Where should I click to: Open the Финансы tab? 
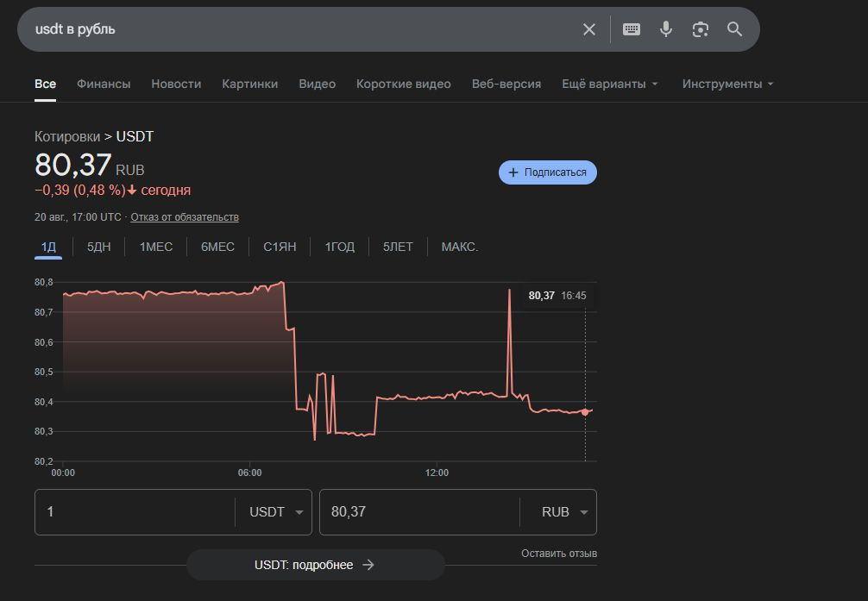(104, 85)
